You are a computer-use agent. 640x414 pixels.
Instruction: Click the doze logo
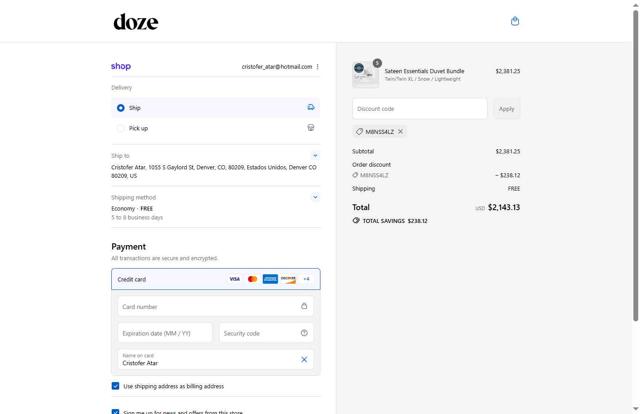[x=136, y=22]
